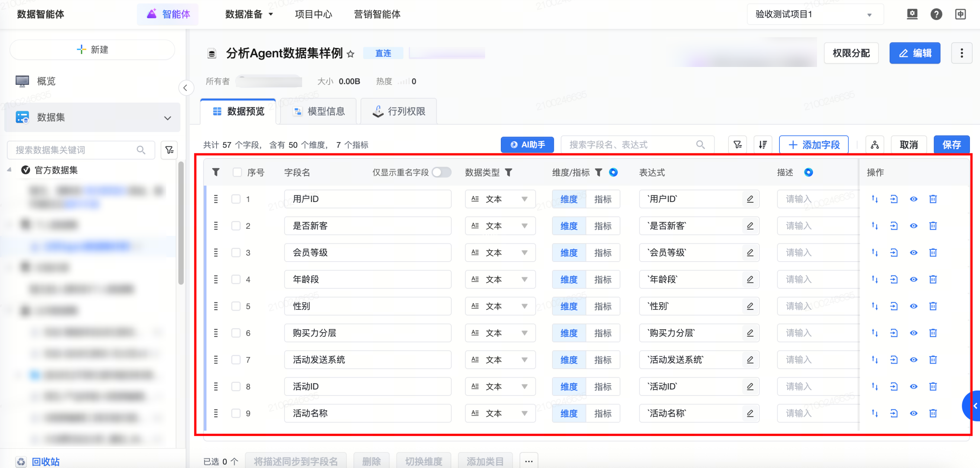This screenshot has width=980, height=468.
Task: Open the 项目中心 menu item
Action: [x=314, y=15]
